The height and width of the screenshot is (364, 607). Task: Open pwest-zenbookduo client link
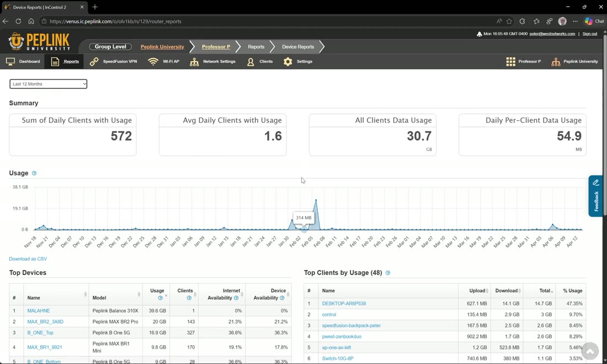pyautogui.click(x=342, y=336)
